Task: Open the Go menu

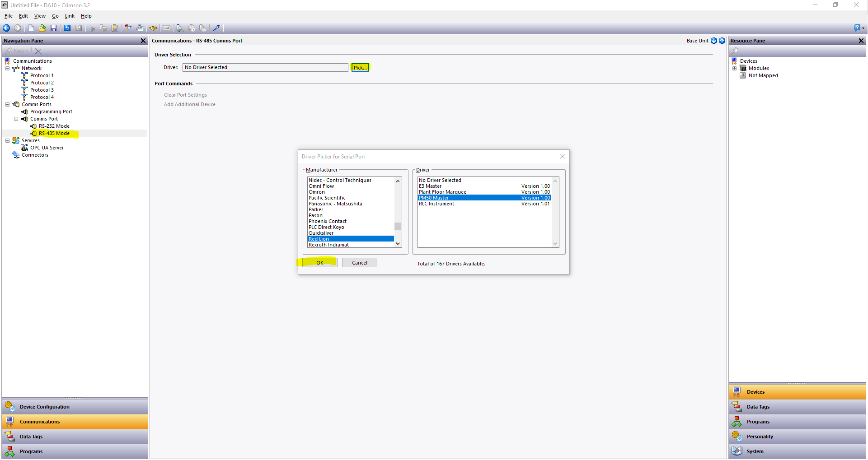Action: [55, 16]
